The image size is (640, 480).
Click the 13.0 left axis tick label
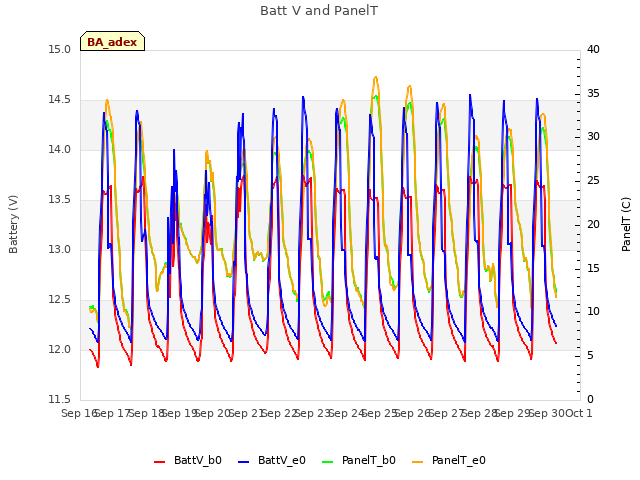tap(60, 249)
